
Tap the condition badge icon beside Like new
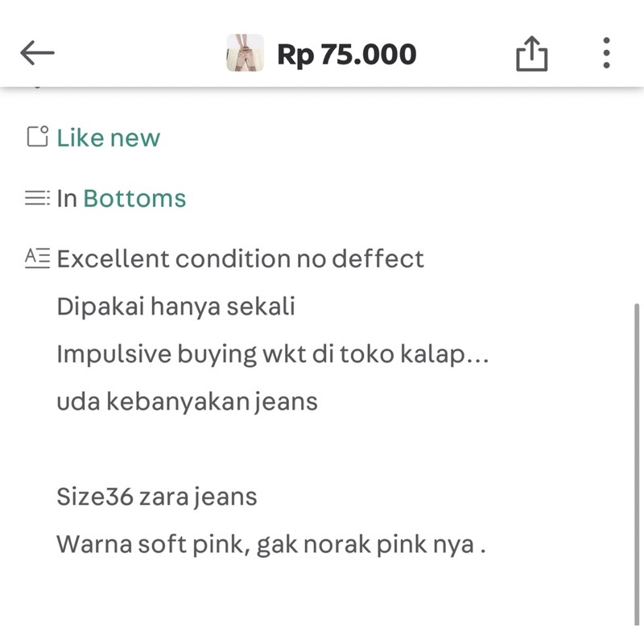pyautogui.click(x=36, y=137)
